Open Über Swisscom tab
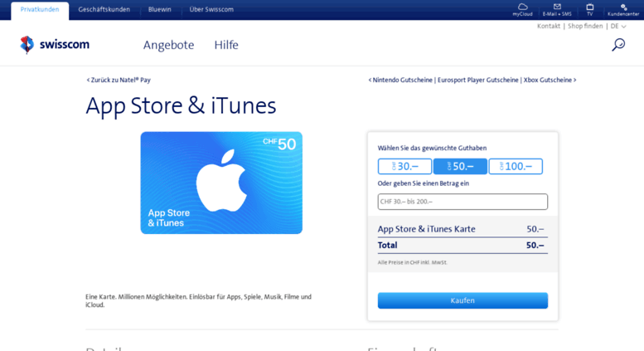 [211, 9]
